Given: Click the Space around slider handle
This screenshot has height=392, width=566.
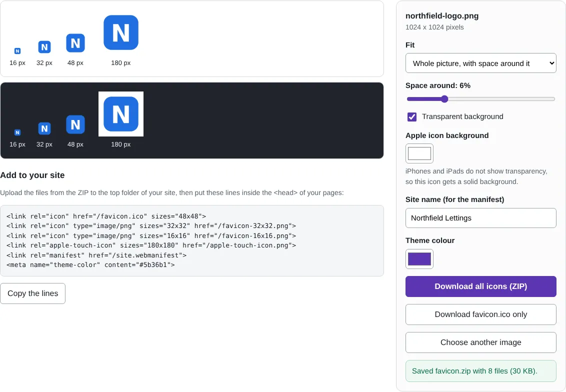Looking at the screenshot, I should click(x=444, y=99).
